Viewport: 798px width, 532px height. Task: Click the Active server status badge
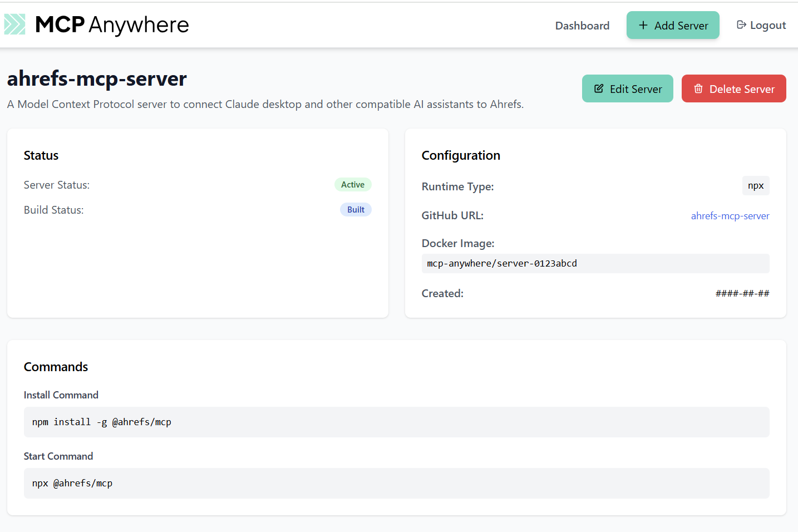coord(353,185)
